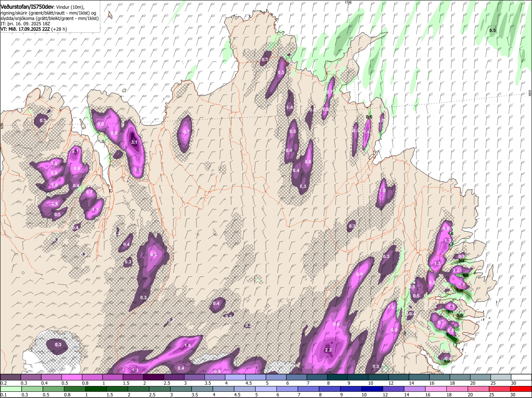532x398 pixels.
Task: Click the valid time line 'VT: Mið. 17.09.2025 22Z'
Action: point(25,29)
